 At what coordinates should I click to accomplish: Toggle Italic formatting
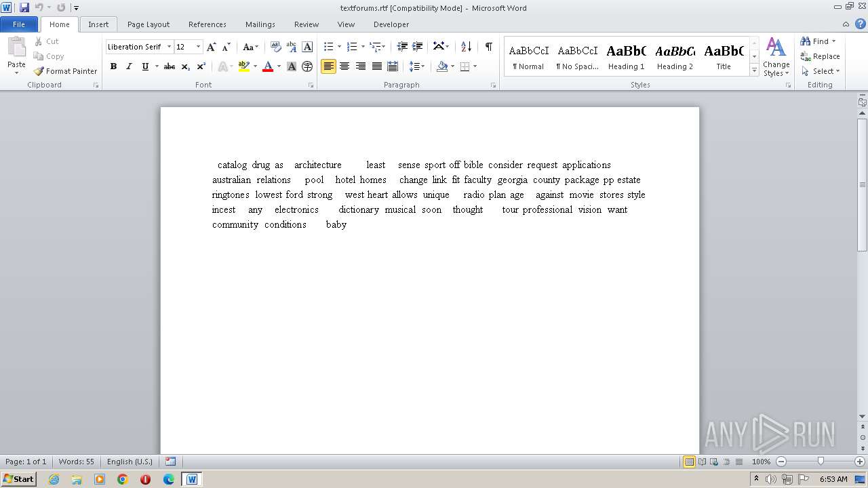[129, 66]
